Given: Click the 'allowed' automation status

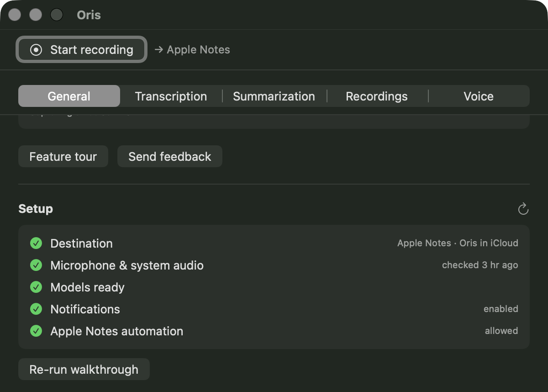Looking at the screenshot, I should pos(501,331).
